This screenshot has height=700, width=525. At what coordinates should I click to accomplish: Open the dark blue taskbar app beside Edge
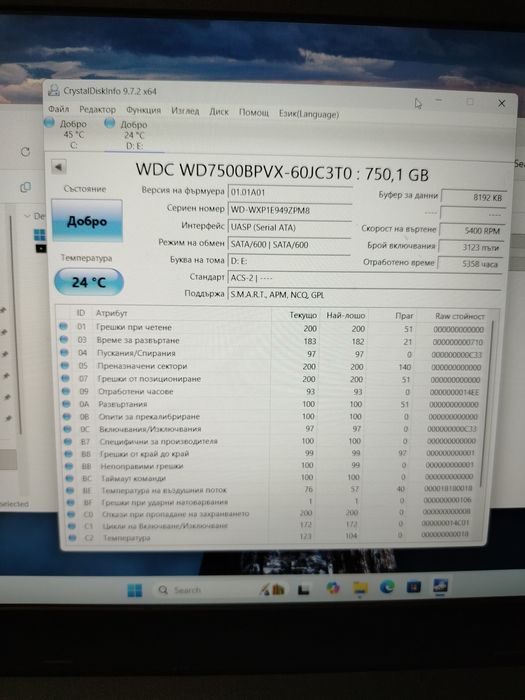tap(414, 587)
